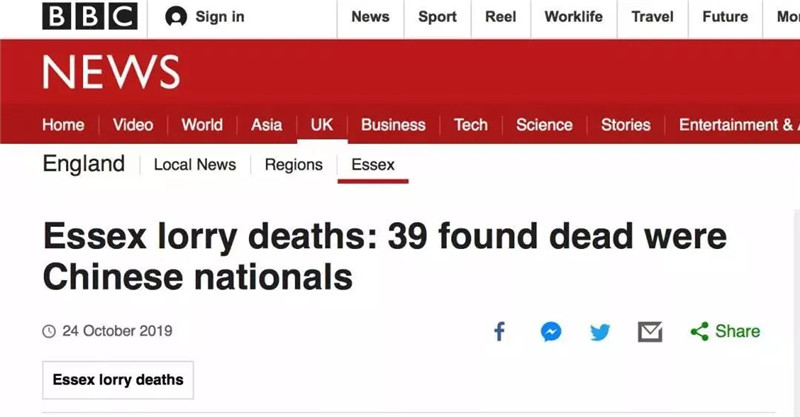Switch to the Tech news tab

click(470, 125)
